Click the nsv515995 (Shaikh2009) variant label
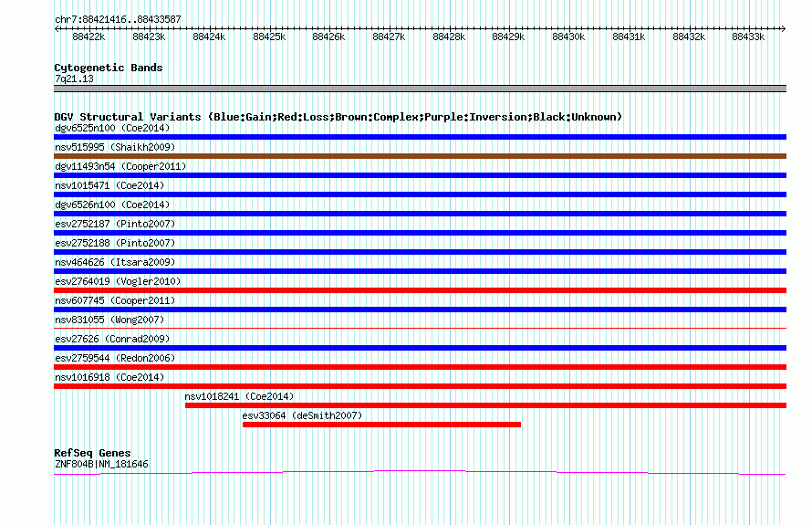Viewport: 812px width, 525px height. click(115, 147)
